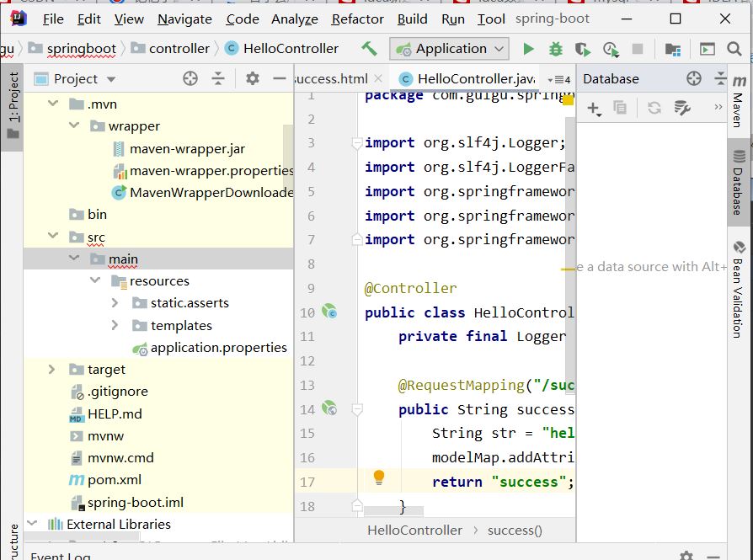Image resolution: width=753 pixels, height=560 pixels.
Task: Run the Application with green play icon
Action: [x=528, y=49]
